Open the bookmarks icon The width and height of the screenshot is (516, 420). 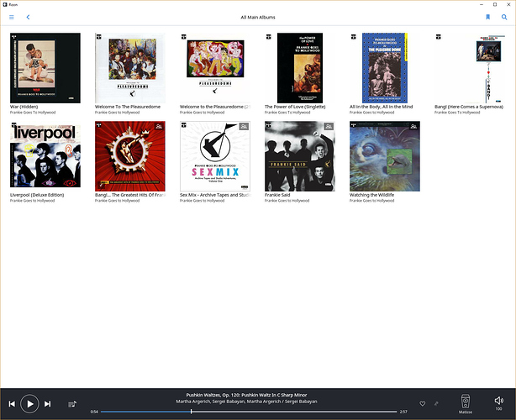(x=487, y=17)
